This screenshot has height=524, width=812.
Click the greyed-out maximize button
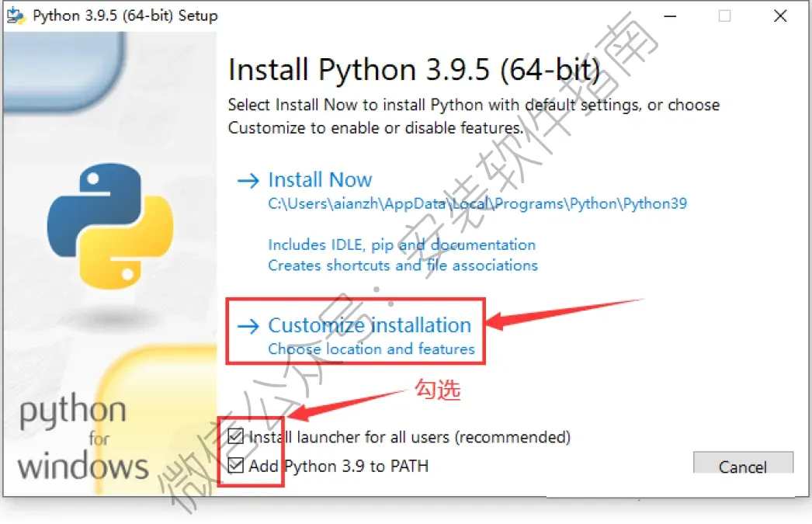725,16
